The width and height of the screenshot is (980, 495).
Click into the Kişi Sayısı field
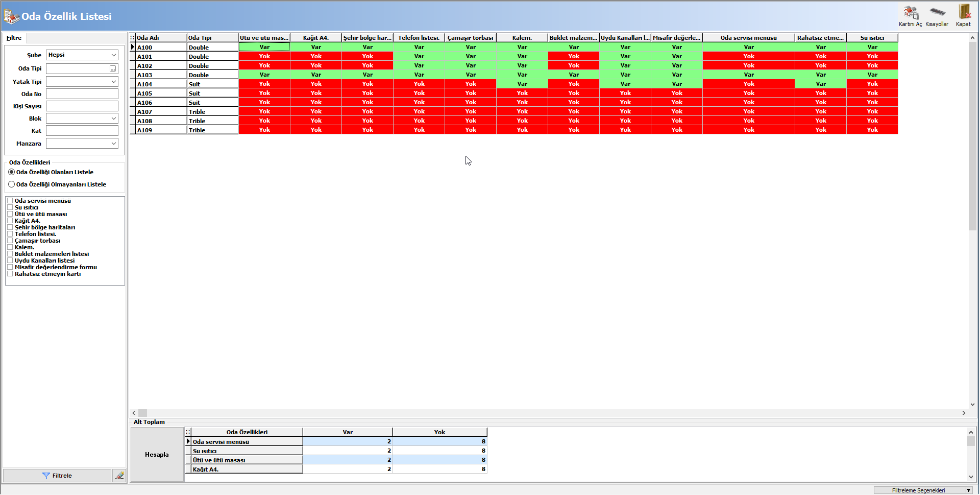[82, 106]
